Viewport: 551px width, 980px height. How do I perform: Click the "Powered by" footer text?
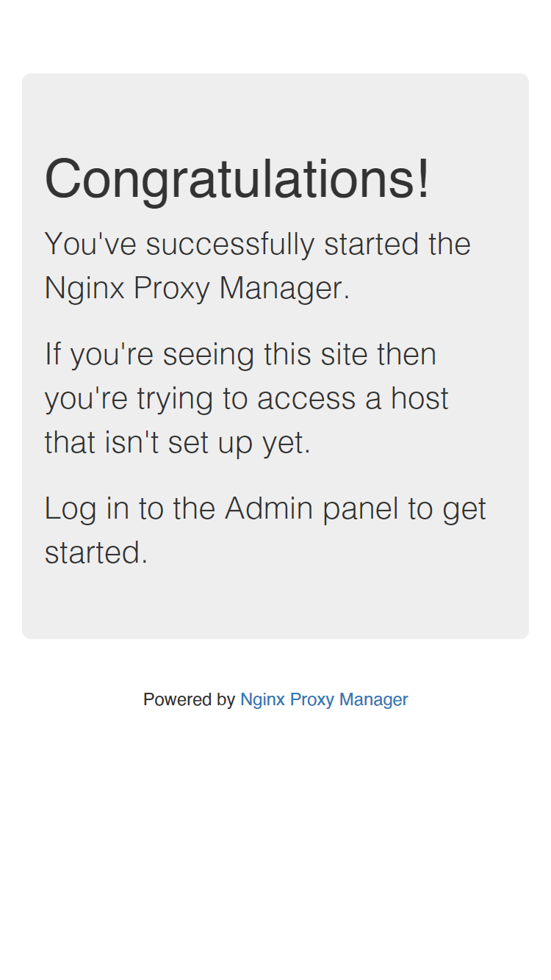[189, 699]
